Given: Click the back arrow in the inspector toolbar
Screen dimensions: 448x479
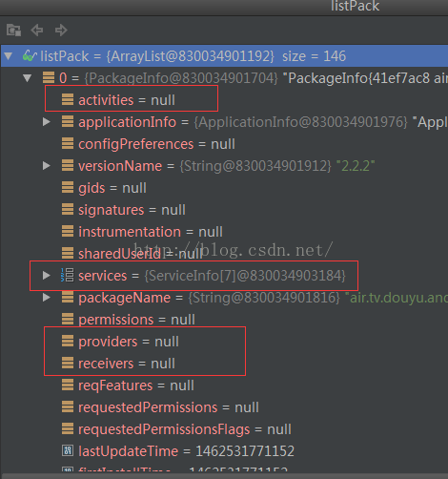Looking at the screenshot, I should pyautogui.click(x=37, y=31).
